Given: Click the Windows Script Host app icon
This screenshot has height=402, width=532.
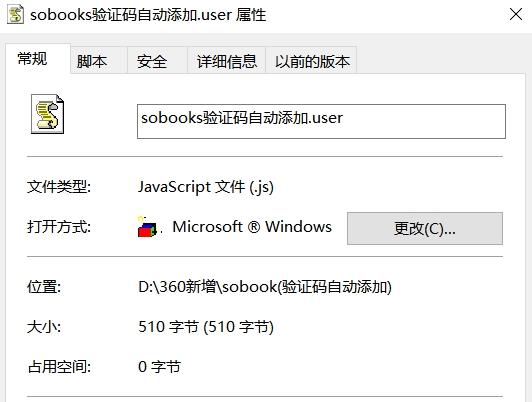Looking at the screenshot, I should click(x=147, y=227).
